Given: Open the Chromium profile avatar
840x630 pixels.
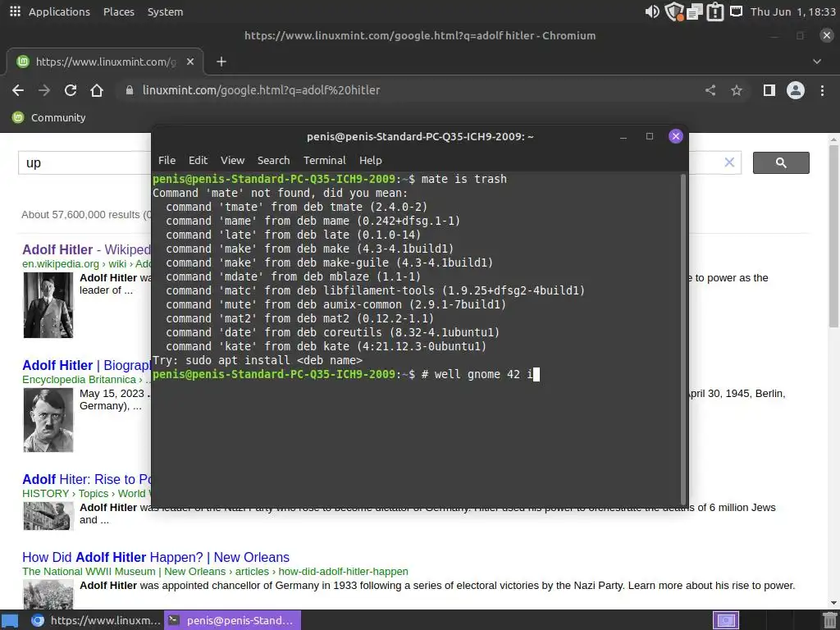Looking at the screenshot, I should 796,90.
